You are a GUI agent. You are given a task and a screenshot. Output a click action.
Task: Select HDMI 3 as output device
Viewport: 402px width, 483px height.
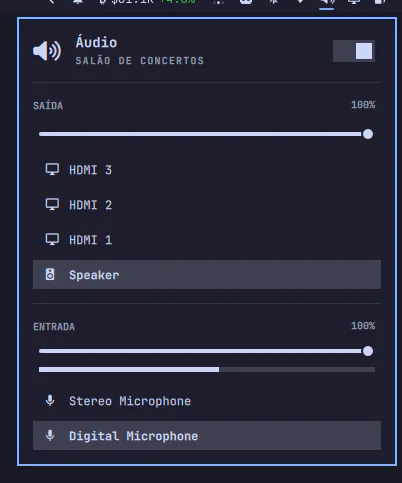click(207, 170)
